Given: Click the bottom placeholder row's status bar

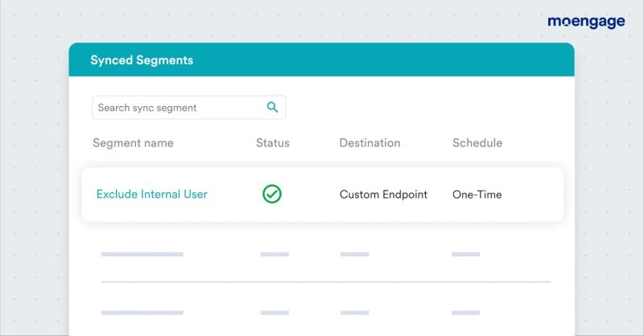Looking at the screenshot, I should 275,312.
